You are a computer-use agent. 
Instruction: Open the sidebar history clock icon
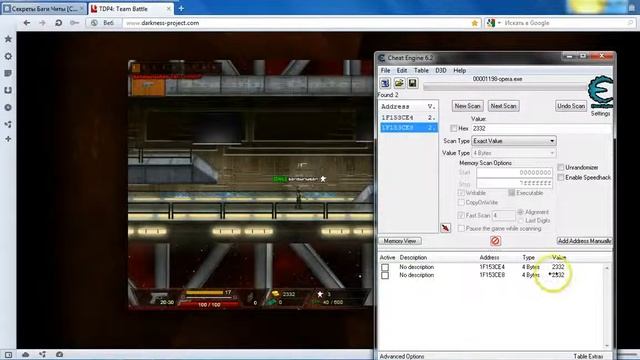coord(8,107)
